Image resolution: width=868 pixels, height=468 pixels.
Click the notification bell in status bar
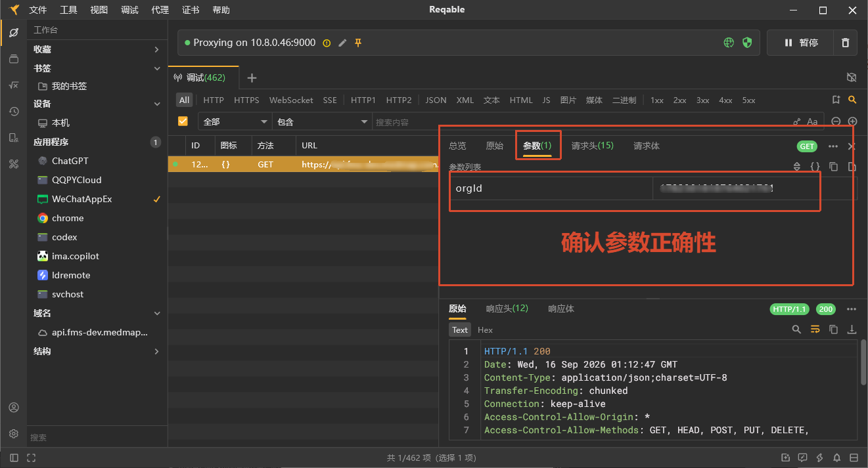(x=836, y=457)
